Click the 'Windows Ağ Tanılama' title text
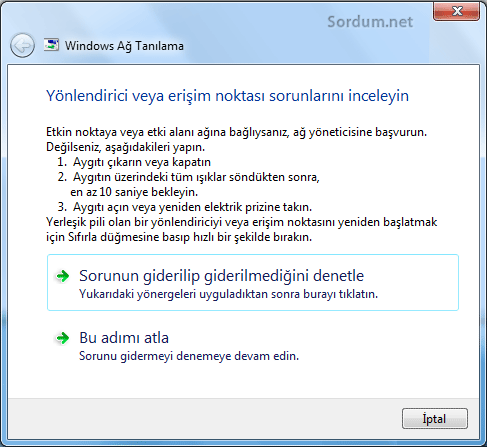This screenshot has height=447, width=487. pyautogui.click(x=124, y=46)
